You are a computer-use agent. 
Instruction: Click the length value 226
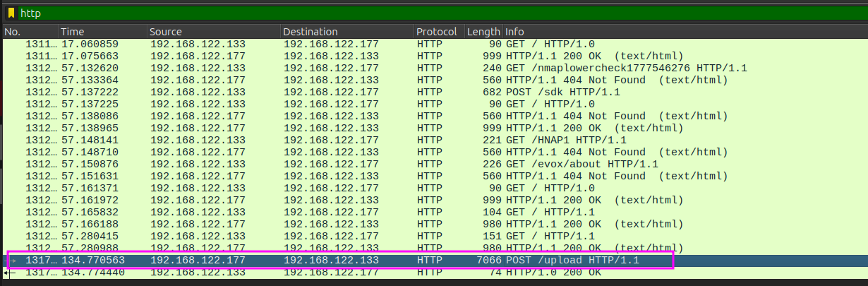tap(492, 164)
